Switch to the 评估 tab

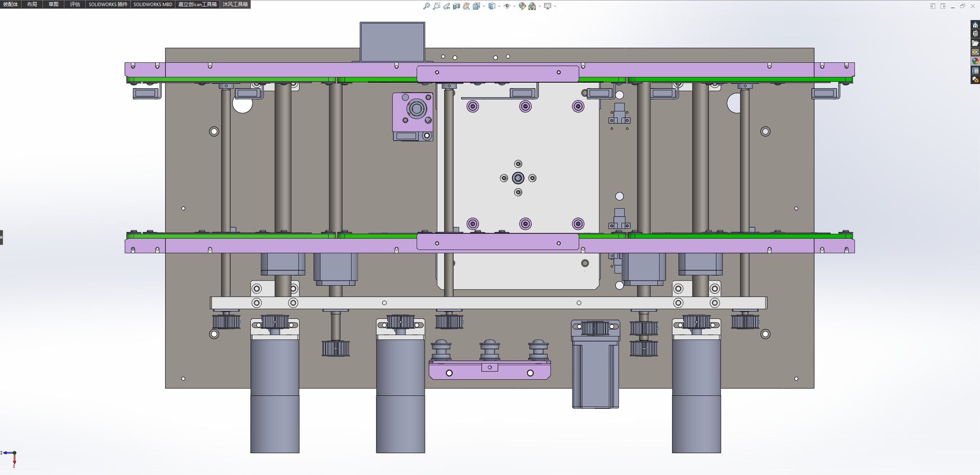click(x=75, y=4)
